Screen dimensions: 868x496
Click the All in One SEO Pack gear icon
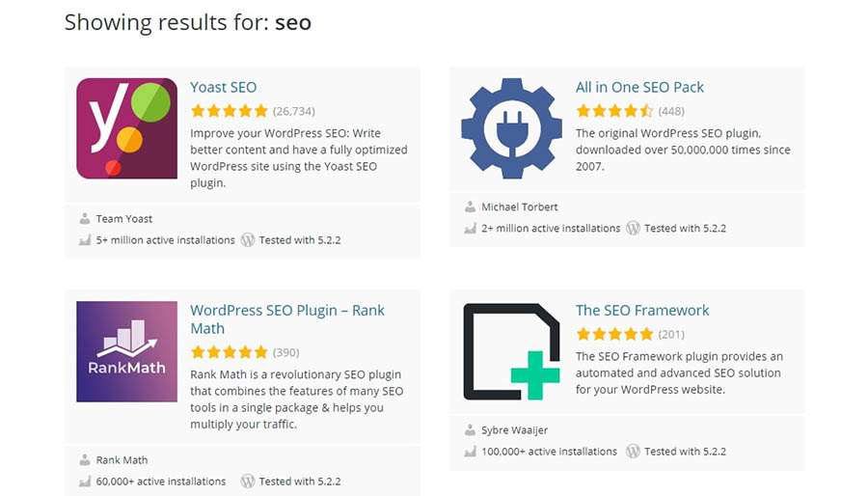pyautogui.click(x=511, y=128)
